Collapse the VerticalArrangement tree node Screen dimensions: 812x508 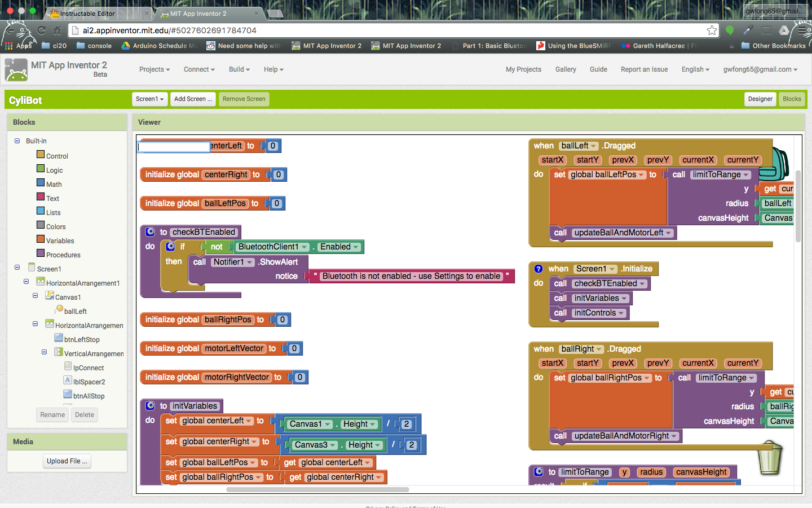click(44, 352)
